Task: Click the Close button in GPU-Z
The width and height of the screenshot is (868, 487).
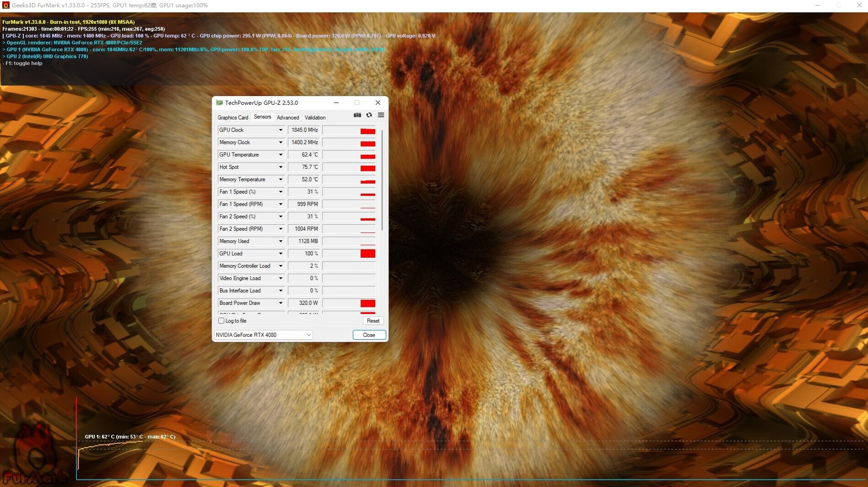Action: coord(369,335)
